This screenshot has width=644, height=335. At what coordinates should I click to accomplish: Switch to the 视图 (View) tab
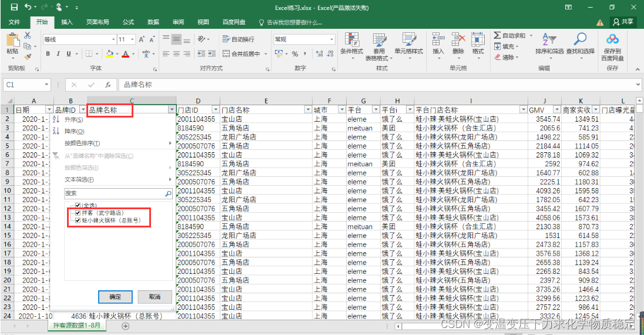203,22
